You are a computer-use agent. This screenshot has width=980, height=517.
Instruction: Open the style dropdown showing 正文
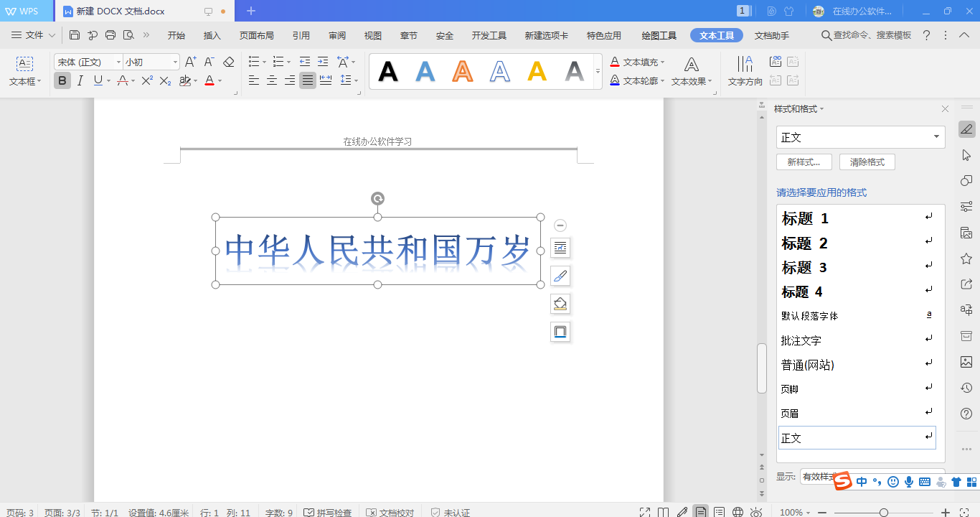860,137
